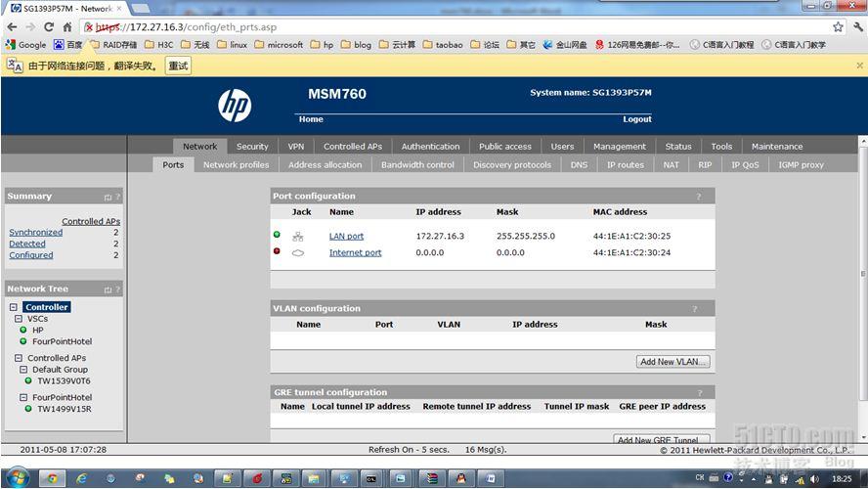This screenshot has width=868, height=489.
Task: Switch to the Security tab
Action: 252,146
